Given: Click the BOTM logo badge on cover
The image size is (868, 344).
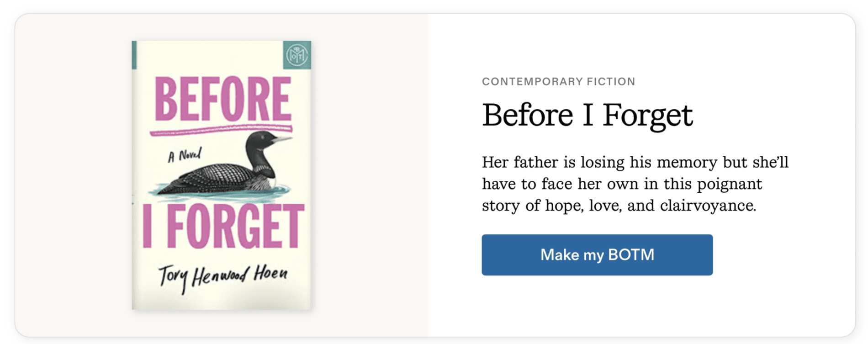Looking at the screenshot, I should [x=297, y=55].
